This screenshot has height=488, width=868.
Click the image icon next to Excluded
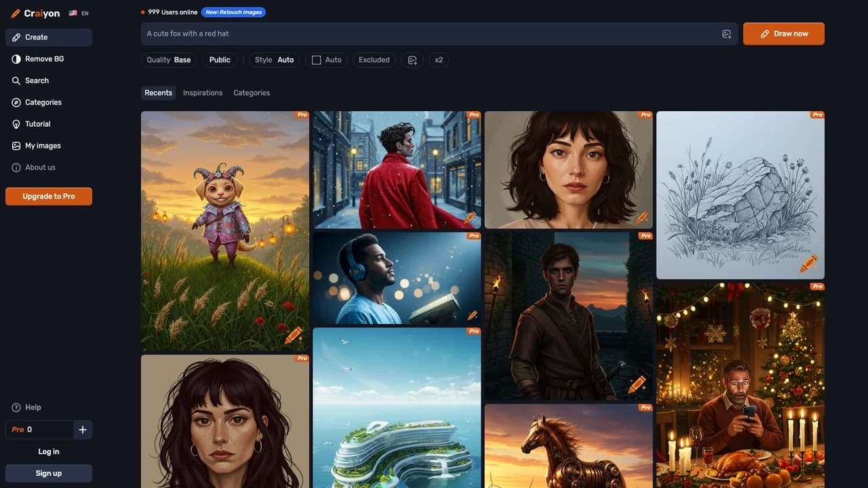point(412,60)
